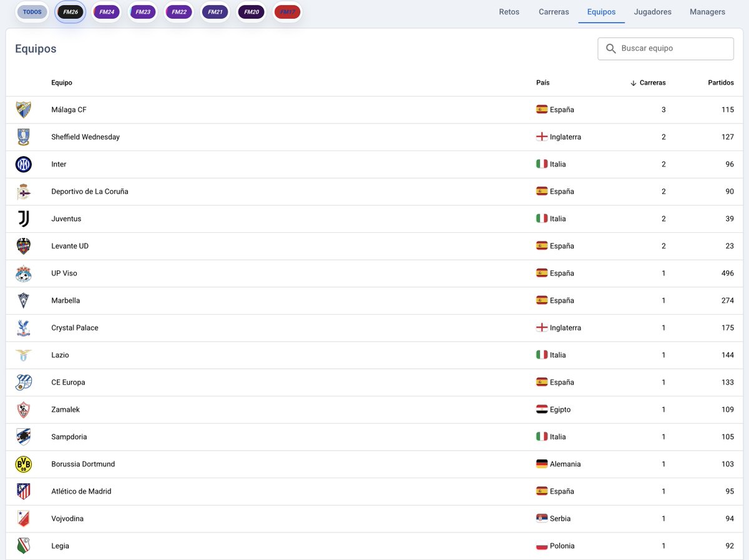
Task: Click the Deportivo de La Coruña crest
Action: (24, 192)
